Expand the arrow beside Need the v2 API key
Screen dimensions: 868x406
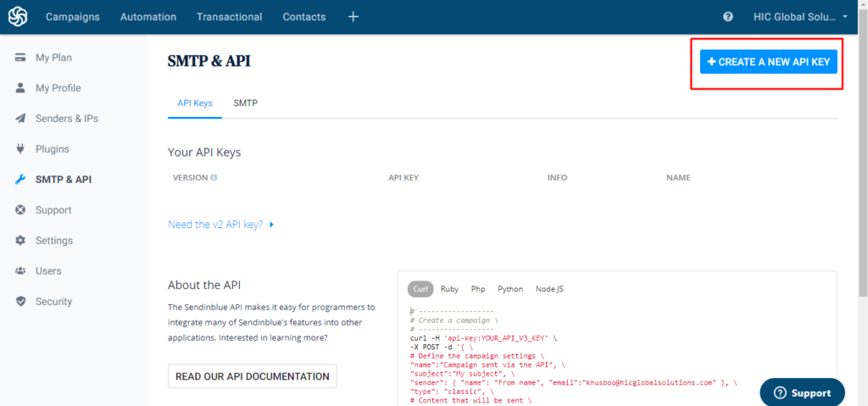(x=272, y=225)
